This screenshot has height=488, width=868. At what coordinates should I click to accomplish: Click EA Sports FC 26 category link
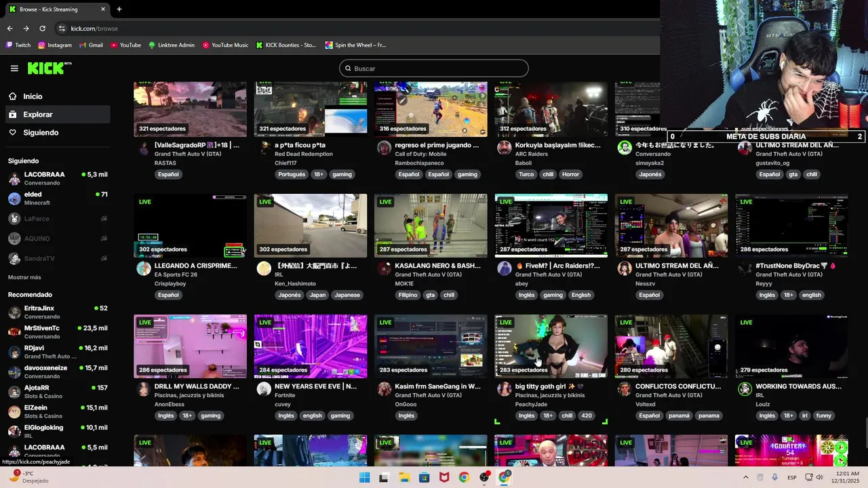[x=176, y=275]
